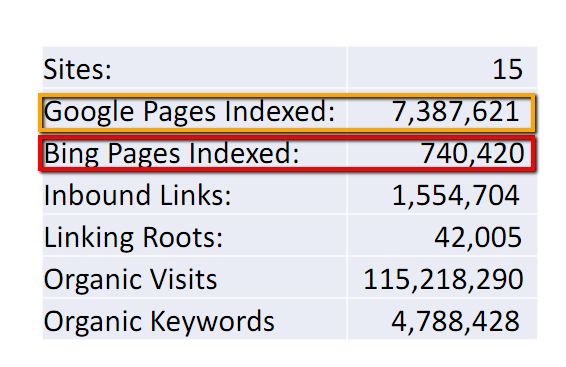Select the value 42,005
This screenshot has width=566, height=367.
click(478, 238)
